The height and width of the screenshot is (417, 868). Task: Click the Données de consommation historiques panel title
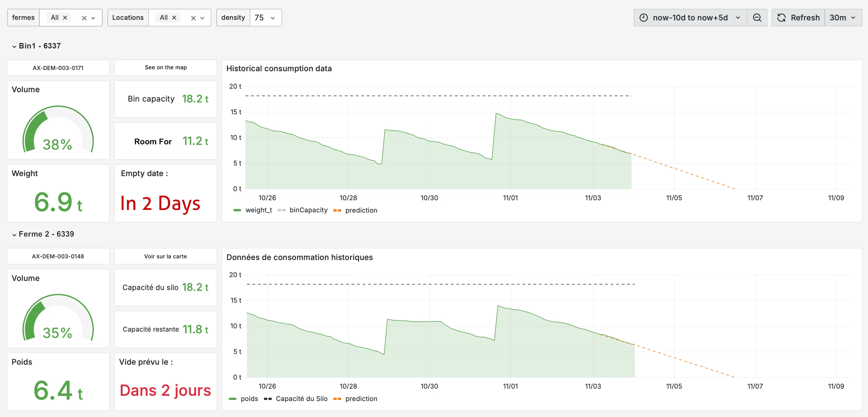click(300, 257)
